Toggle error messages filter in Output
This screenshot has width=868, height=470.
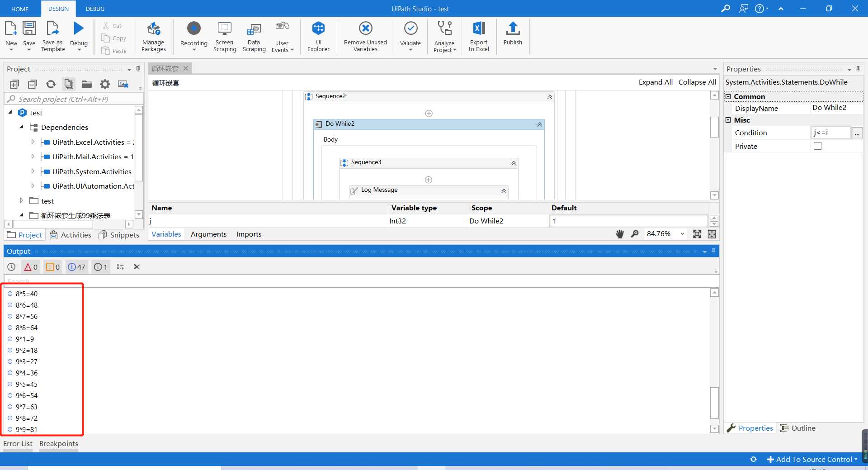pyautogui.click(x=31, y=267)
